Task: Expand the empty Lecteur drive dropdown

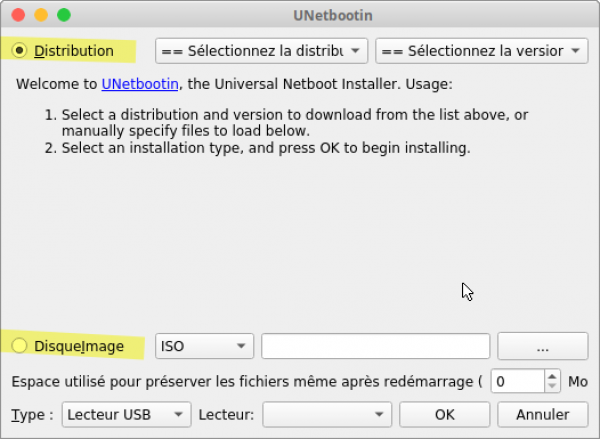Action: point(326,414)
